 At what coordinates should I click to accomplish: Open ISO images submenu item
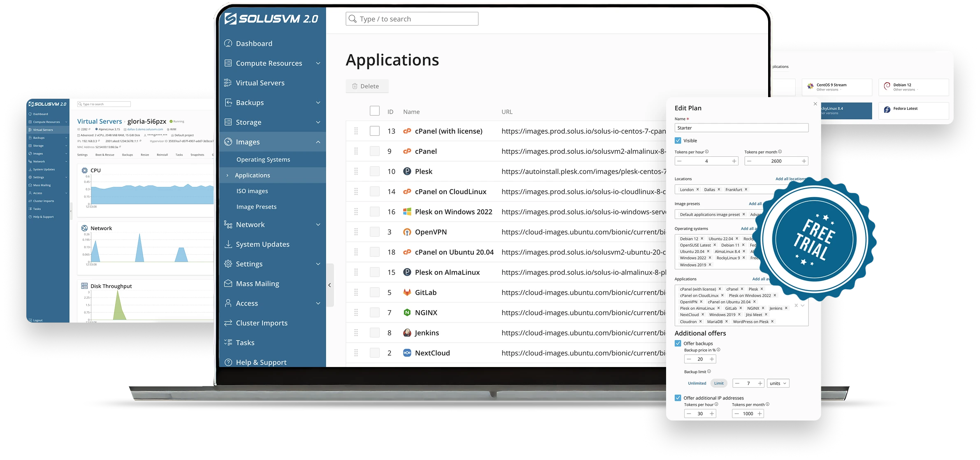click(252, 191)
